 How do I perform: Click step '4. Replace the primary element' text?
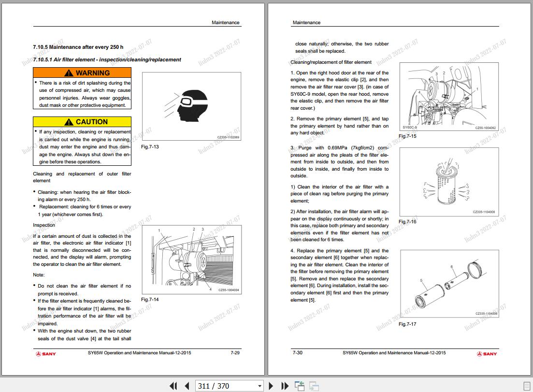pyautogui.click(x=340, y=275)
